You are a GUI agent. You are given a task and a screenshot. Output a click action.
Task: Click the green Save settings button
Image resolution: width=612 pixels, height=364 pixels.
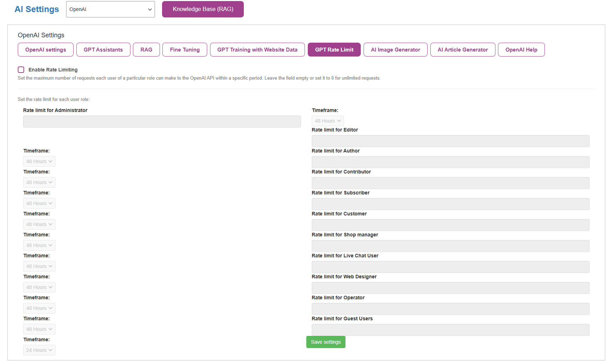(x=326, y=342)
